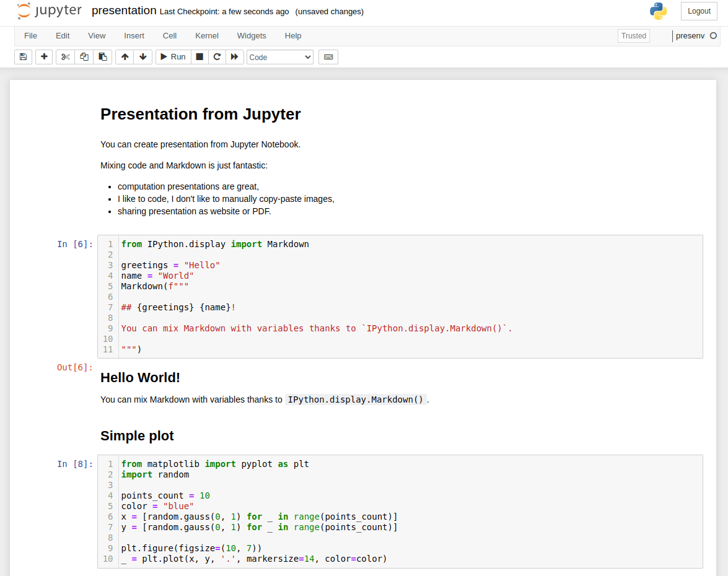Viewport: 728px width, 576px height.
Task: Save the notebook using the save icon
Action: tap(23, 56)
